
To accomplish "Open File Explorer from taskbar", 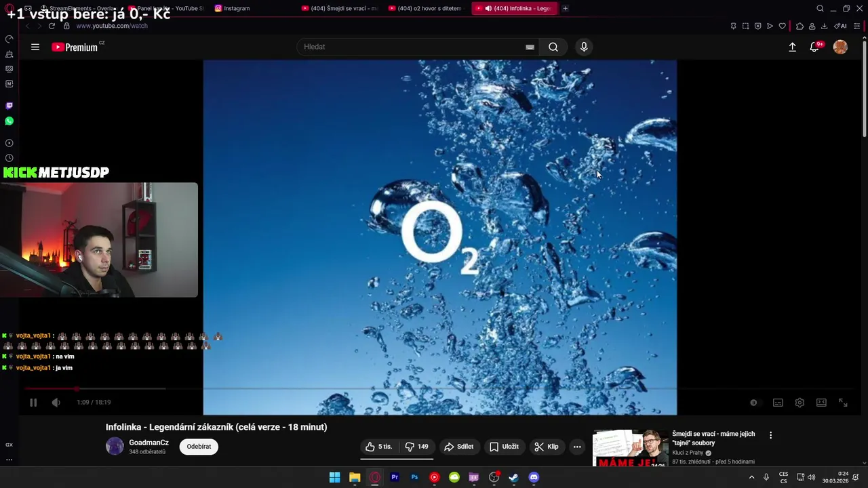I will coord(355,477).
